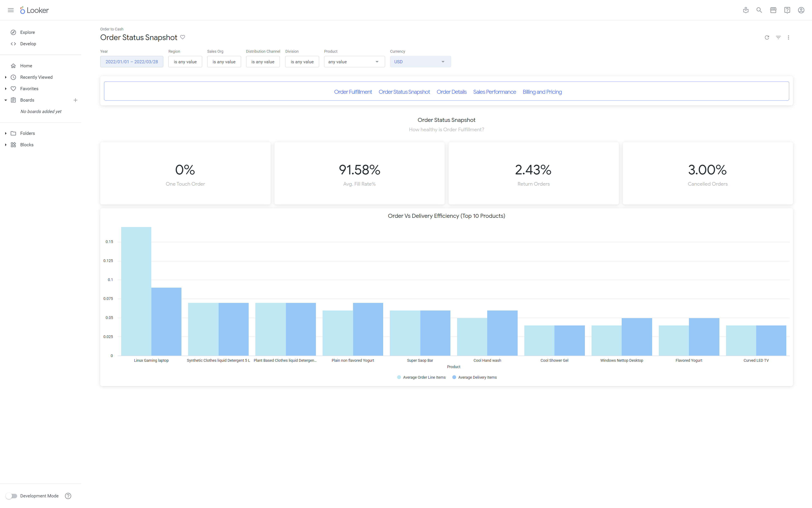
Task: Toggle the dashboard filters bar icon
Action: (778, 37)
